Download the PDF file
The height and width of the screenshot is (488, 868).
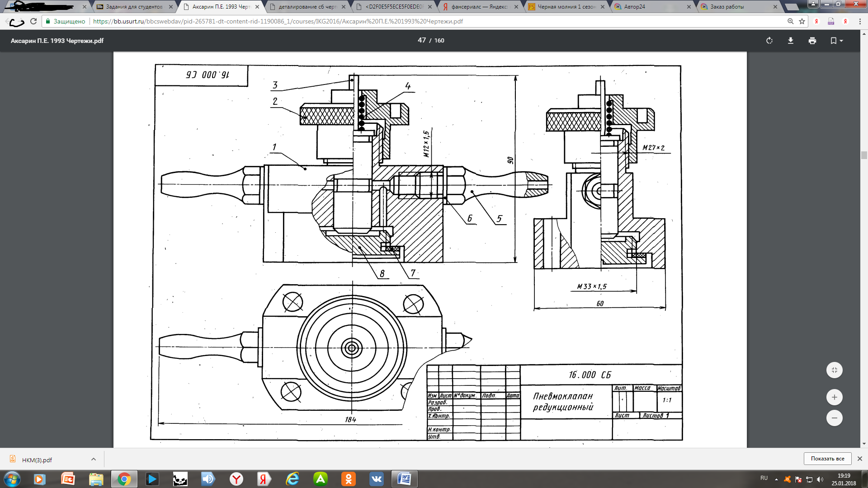point(791,41)
